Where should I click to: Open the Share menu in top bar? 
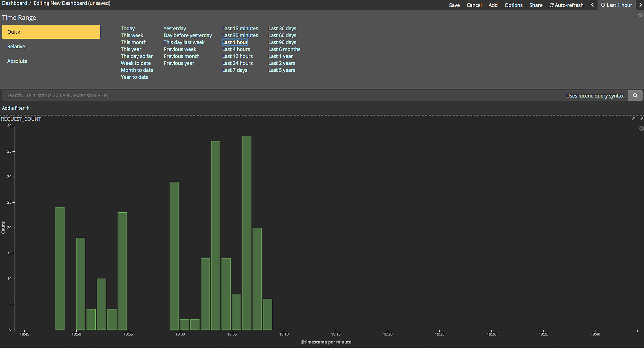pyautogui.click(x=536, y=5)
